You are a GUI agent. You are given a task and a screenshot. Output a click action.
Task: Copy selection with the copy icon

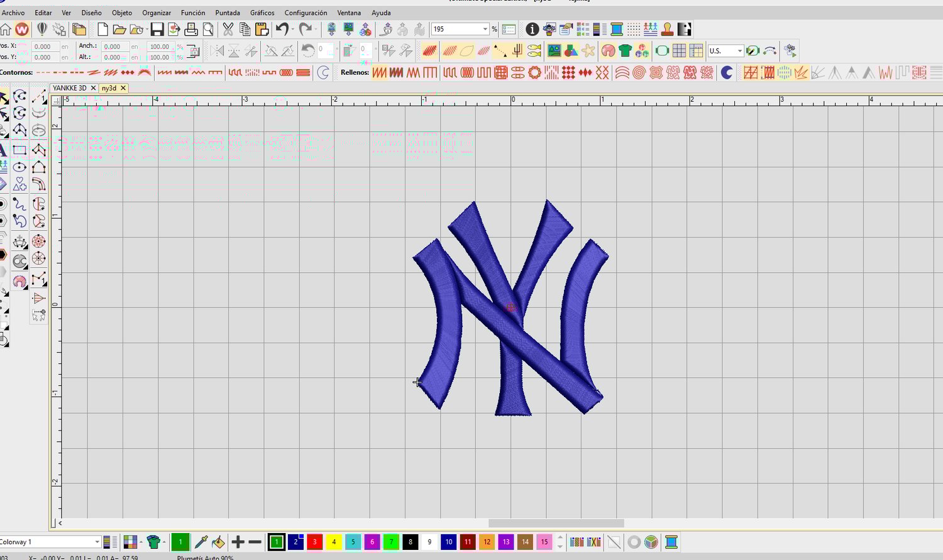pos(245,29)
